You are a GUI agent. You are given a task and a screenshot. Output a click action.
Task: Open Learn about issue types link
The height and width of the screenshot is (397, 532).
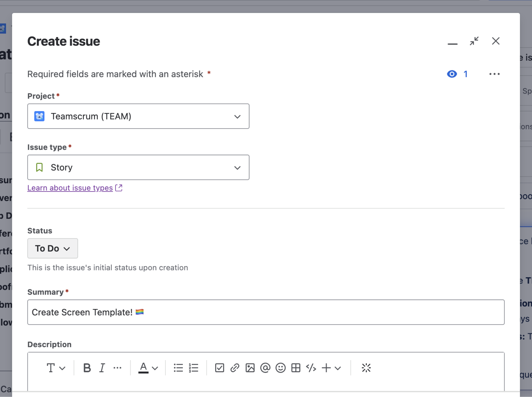point(70,188)
